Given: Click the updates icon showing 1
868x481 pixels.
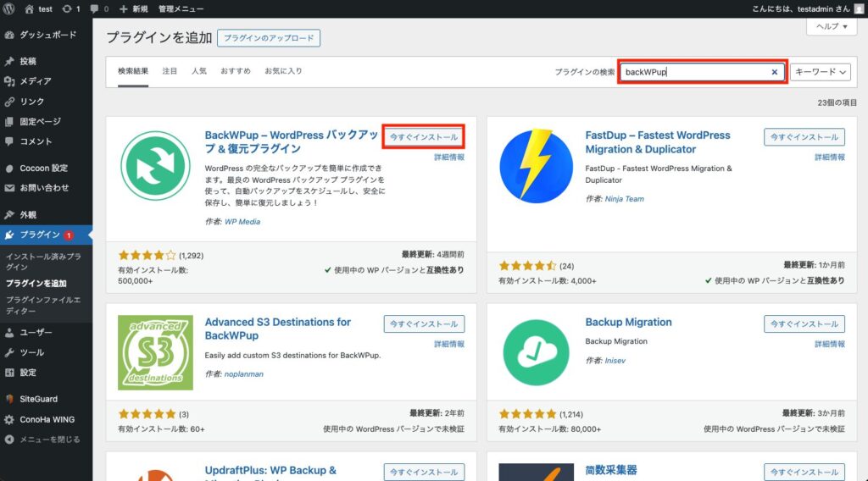Looking at the screenshot, I should [x=71, y=8].
